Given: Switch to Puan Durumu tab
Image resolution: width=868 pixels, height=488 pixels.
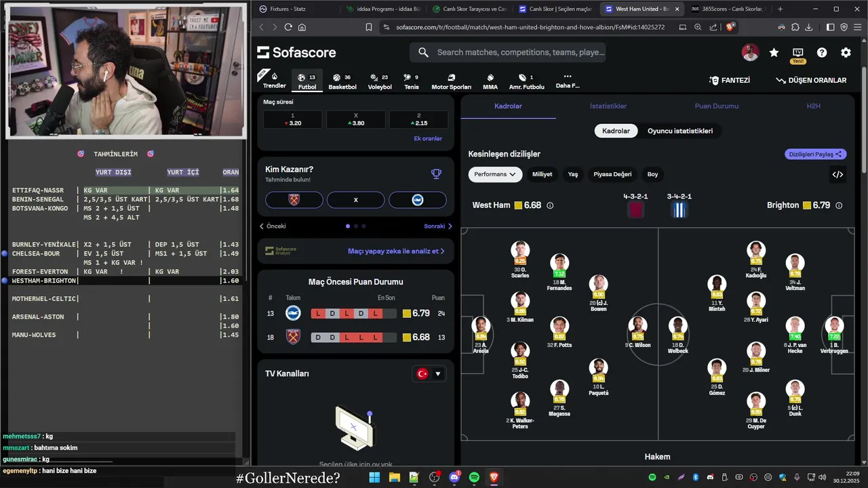Looking at the screenshot, I should pos(716,106).
